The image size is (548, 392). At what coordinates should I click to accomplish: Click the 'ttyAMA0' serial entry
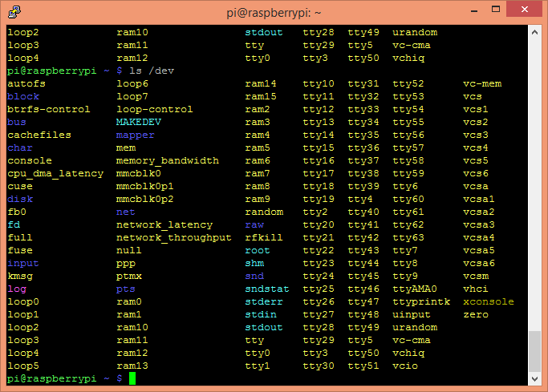coord(415,289)
